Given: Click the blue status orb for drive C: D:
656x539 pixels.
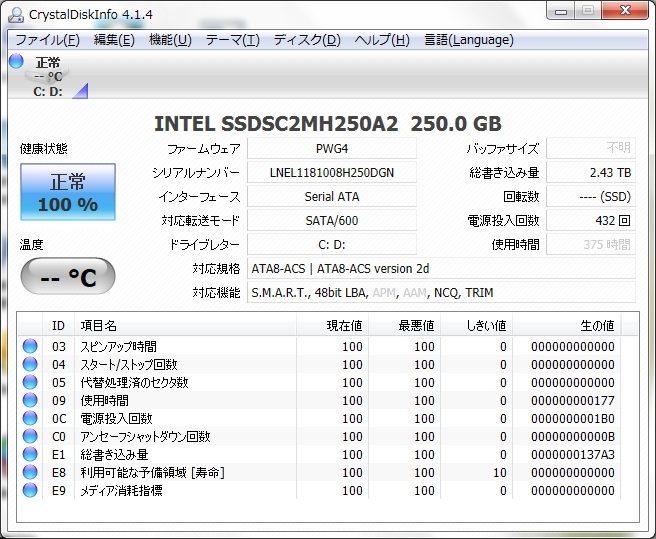Looking at the screenshot, I should click(16, 62).
